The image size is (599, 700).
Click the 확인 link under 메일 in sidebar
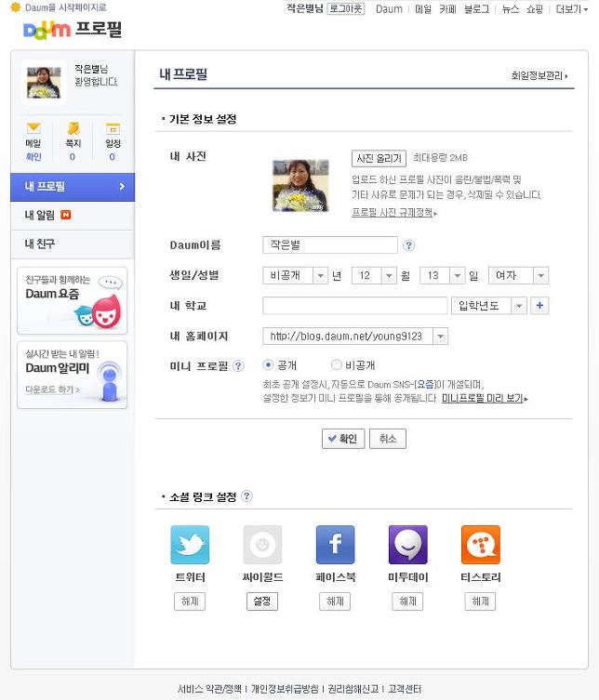[33, 157]
